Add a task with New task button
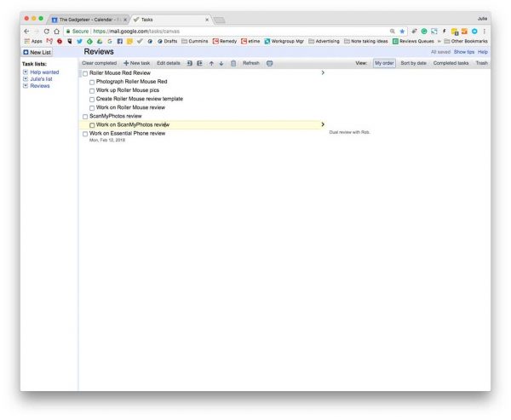 (x=137, y=63)
